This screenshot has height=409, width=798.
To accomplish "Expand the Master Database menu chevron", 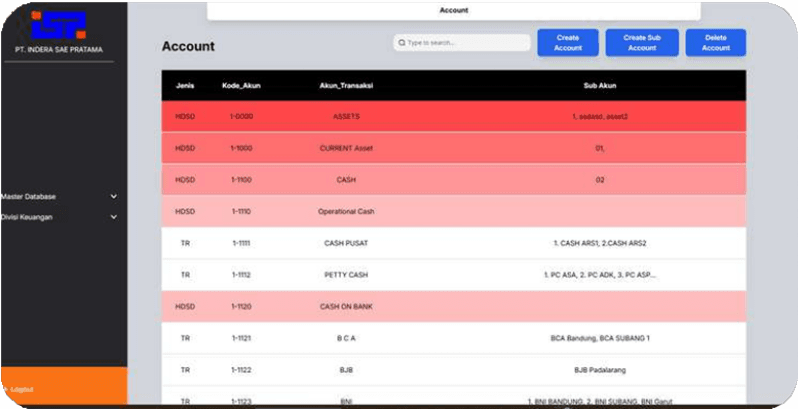I will (x=113, y=197).
